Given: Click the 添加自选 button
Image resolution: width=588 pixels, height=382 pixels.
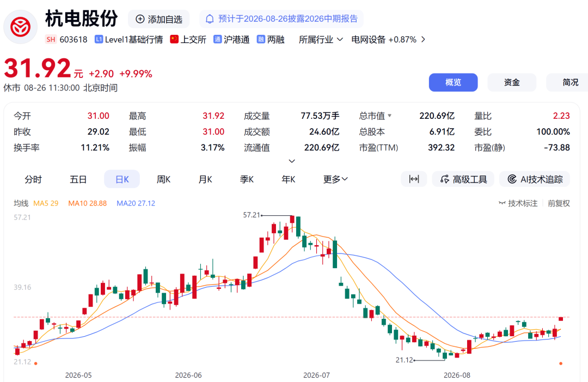Looking at the screenshot, I should tap(159, 19).
